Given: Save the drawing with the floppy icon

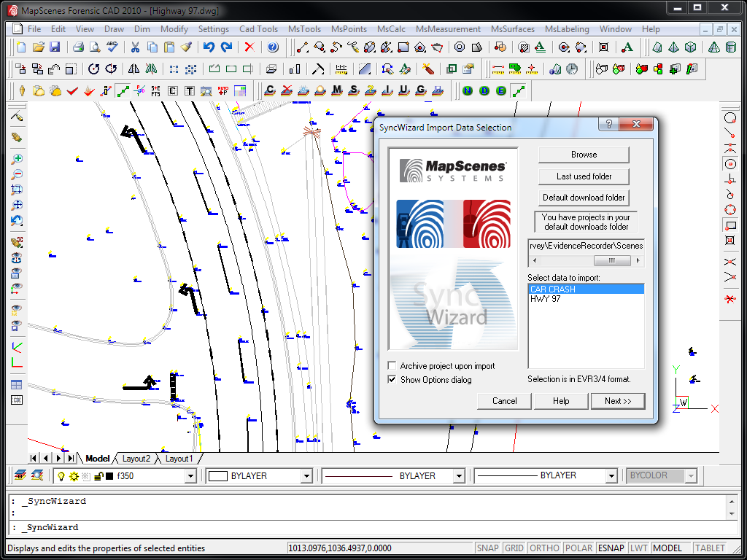Looking at the screenshot, I should 55,47.
